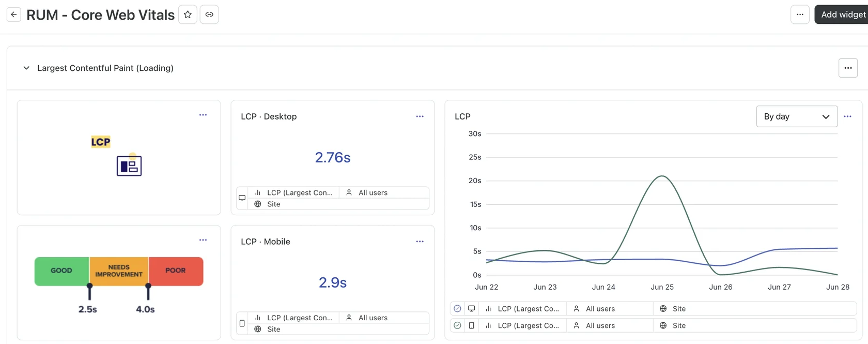Select the desktop device icon in the legend

tap(471, 309)
